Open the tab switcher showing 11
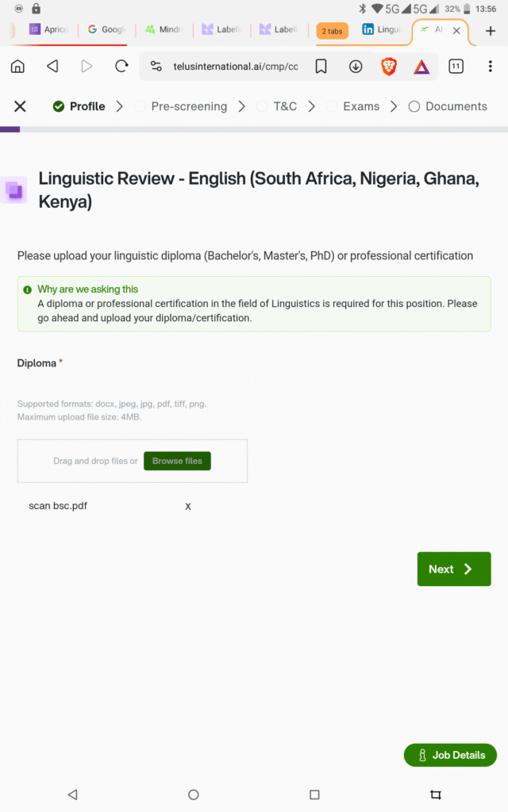Viewport: 508px width, 812px height. coord(456,67)
